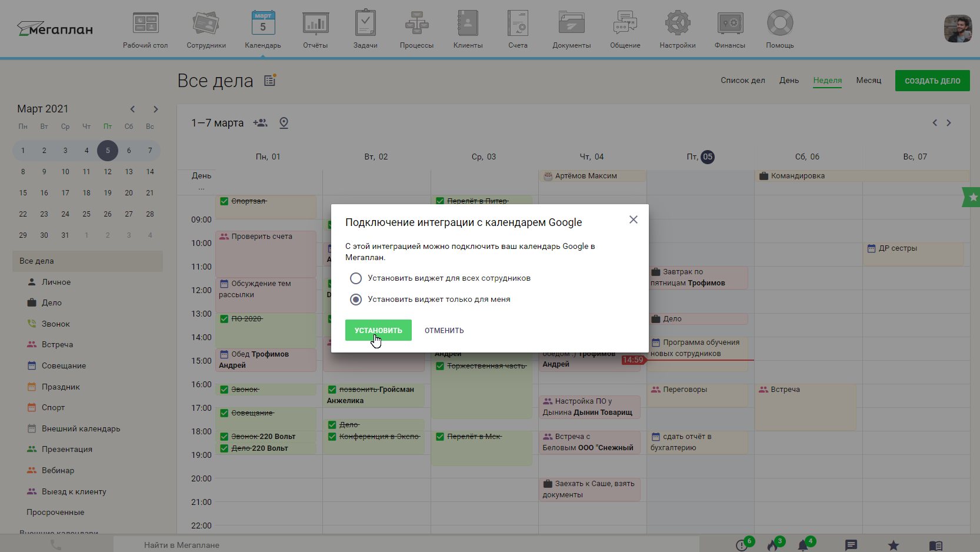Open Общение section

(x=625, y=29)
